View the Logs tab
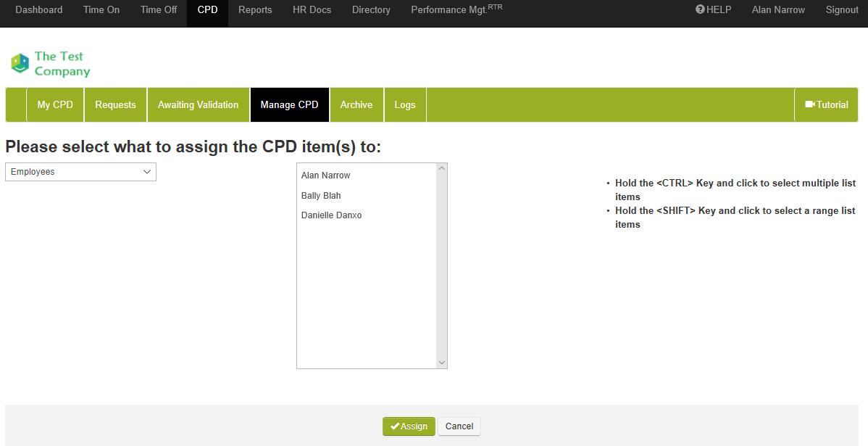This screenshot has height=446, width=868. point(405,105)
